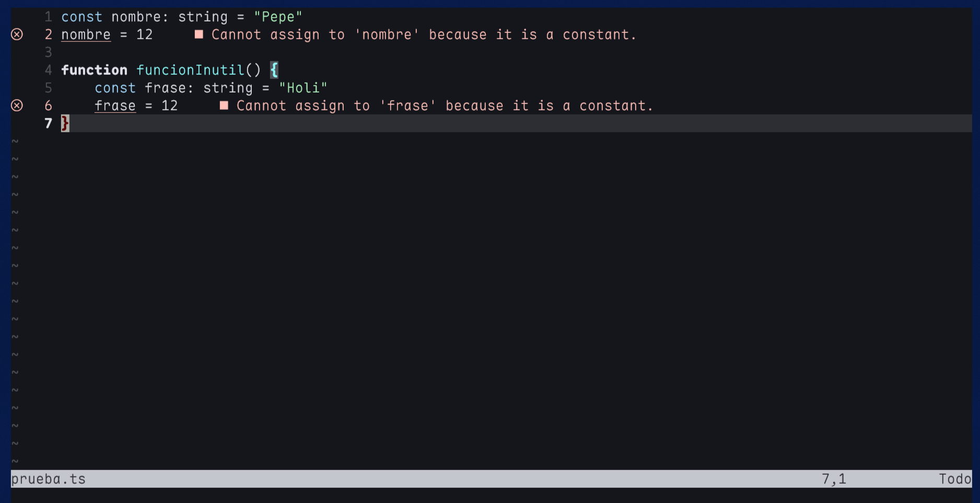
Task: Click the error sign beside line 2
Action: (x=17, y=35)
